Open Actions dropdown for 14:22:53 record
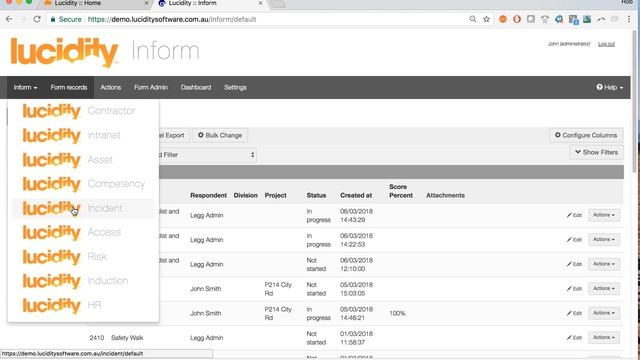Screen dimensions: 640x360 coord(604,240)
